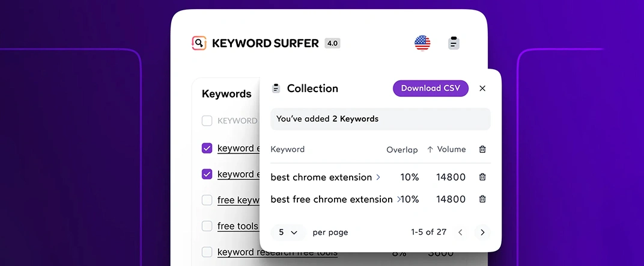The image size is (644, 266).
Task: Delete all keywords using the header trash icon
Action: 482,149
